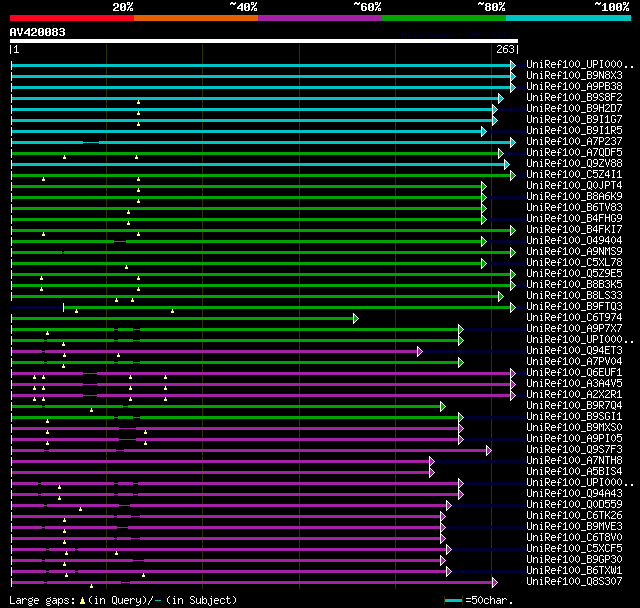Open the UniRef100_B9GP30 hit

pos(574,560)
